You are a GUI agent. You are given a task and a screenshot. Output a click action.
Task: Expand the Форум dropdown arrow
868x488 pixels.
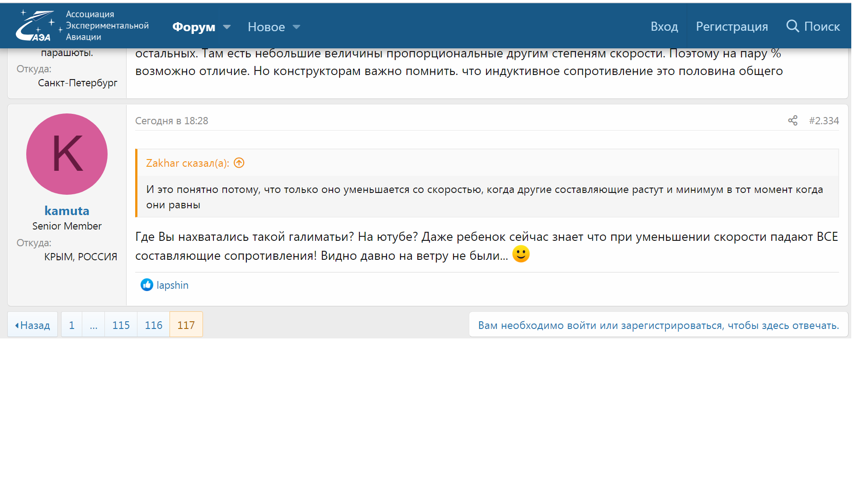(x=227, y=27)
